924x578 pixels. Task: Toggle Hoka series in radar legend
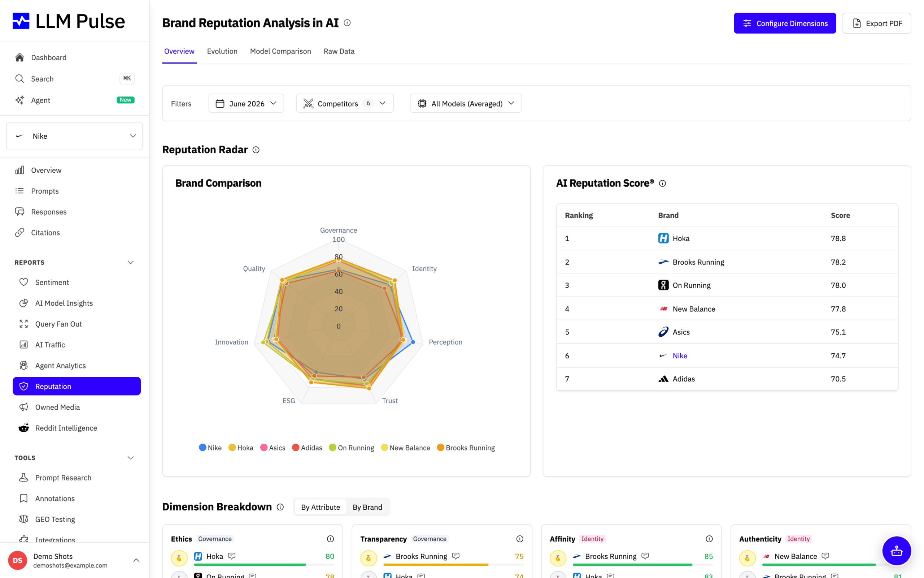241,448
